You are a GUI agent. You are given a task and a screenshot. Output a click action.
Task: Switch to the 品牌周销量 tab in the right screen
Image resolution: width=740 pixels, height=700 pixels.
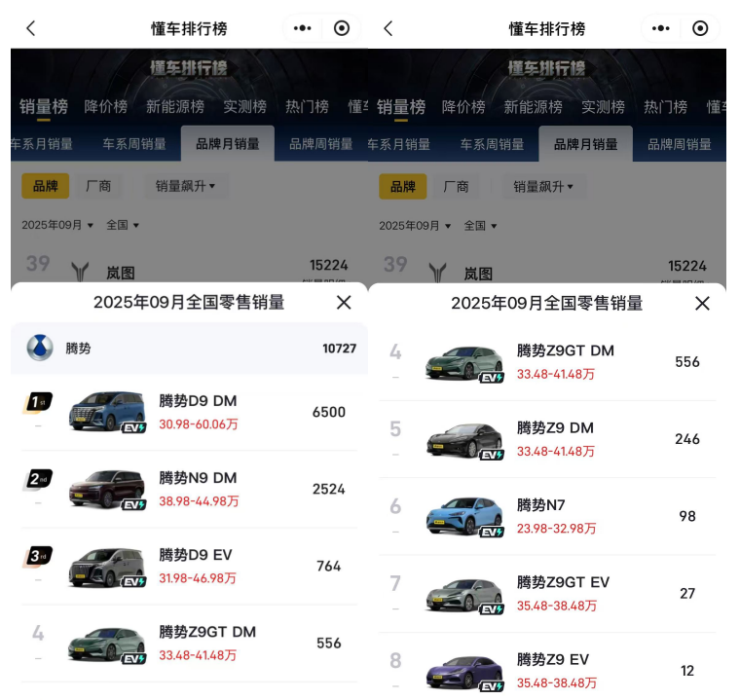679,144
